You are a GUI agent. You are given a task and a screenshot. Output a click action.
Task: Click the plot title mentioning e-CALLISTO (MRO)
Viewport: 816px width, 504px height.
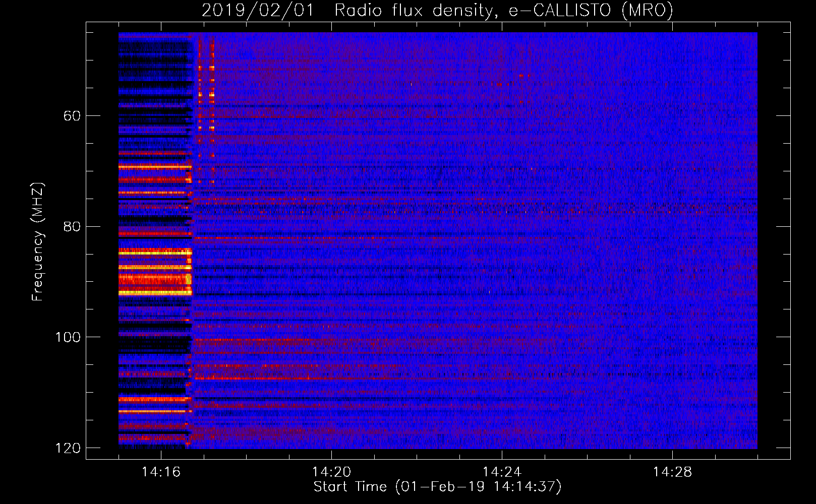pyautogui.click(x=437, y=10)
